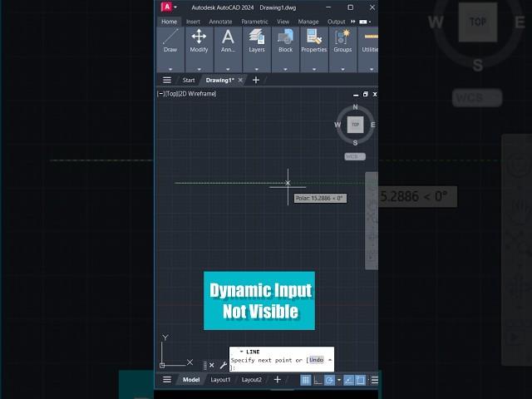This screenshot has height=399, width=532.
Task: Show more ribbon tabs via double arrow
Action: 352,22
